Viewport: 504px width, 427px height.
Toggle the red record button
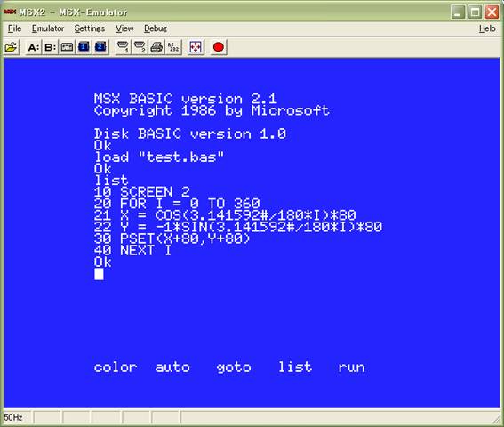(219, 48)
